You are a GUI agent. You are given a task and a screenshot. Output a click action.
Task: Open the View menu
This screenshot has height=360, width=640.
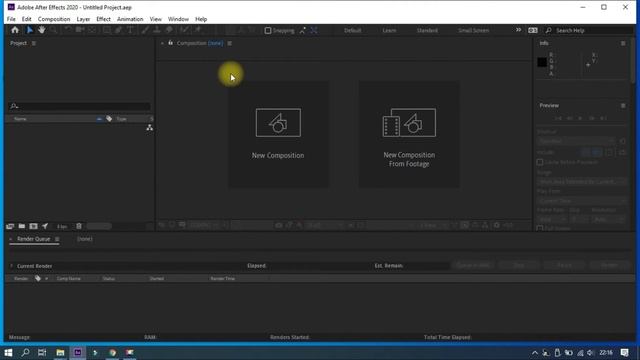coord(156,19)
